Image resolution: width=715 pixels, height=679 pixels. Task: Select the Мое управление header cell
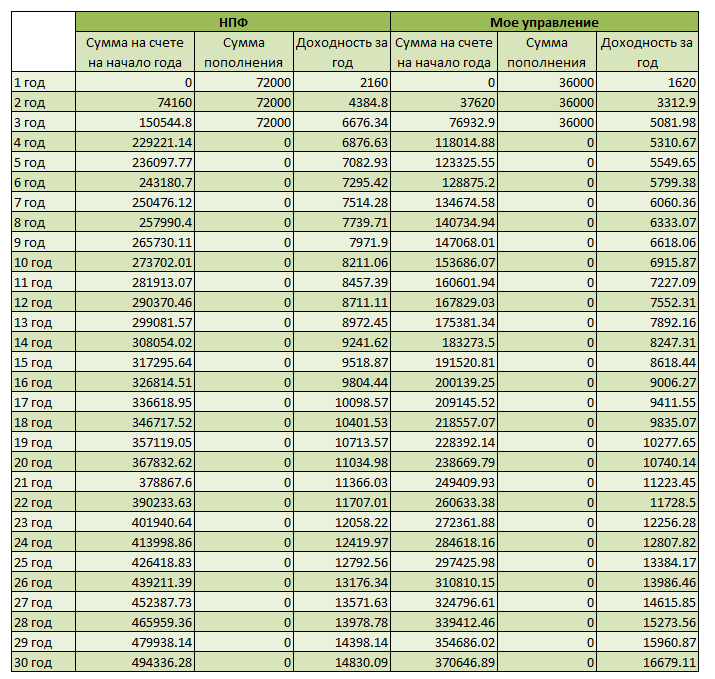click(x=544, y=22)
